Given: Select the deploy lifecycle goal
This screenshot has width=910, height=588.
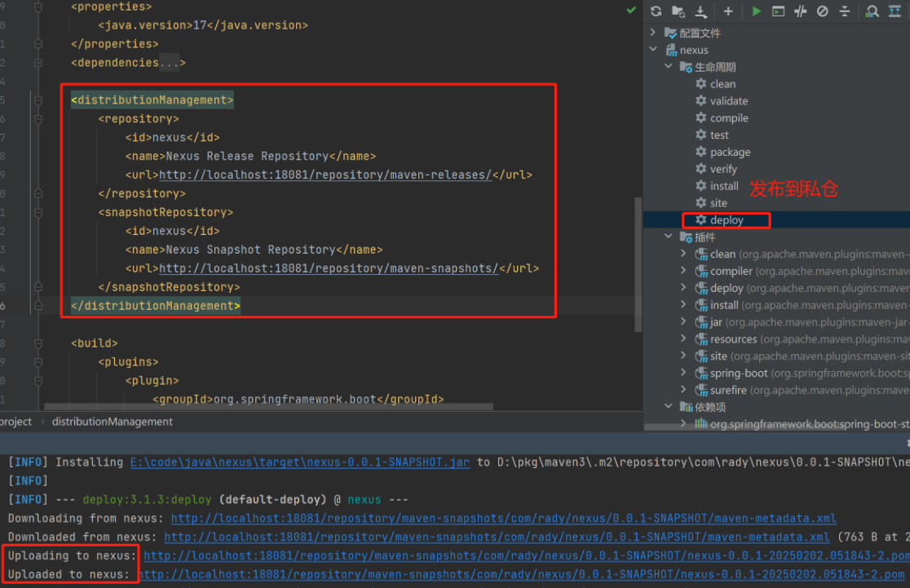Looking at the screenshot, I should 727,220.
